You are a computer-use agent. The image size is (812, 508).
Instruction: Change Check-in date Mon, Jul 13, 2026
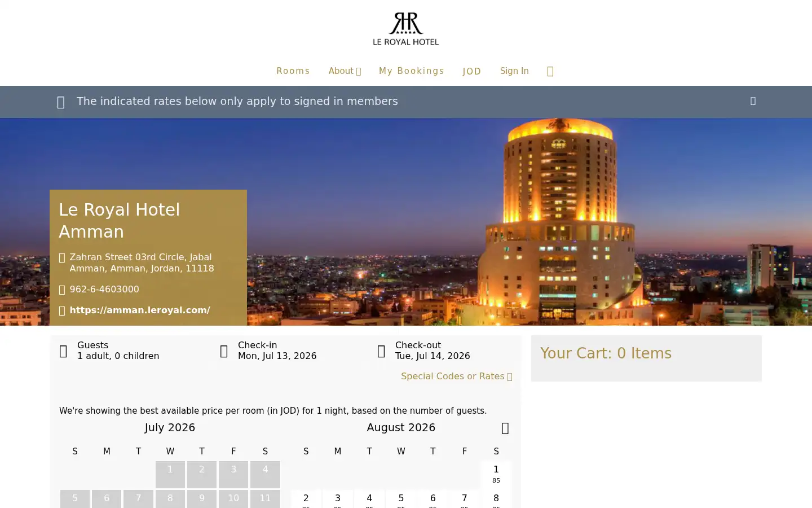[277, 351]
